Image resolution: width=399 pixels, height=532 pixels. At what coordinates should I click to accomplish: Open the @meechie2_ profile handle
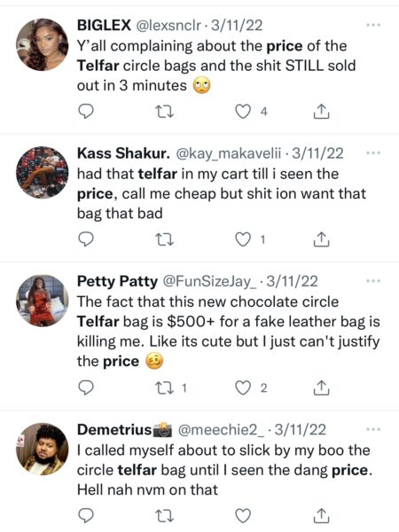pos(221,430)
